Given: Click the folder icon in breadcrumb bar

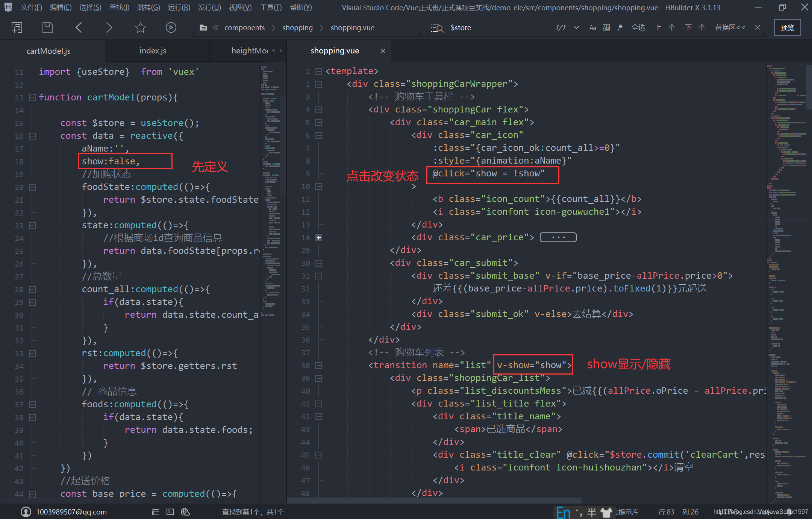Looking at the screenshot, I should click(203, 27).
